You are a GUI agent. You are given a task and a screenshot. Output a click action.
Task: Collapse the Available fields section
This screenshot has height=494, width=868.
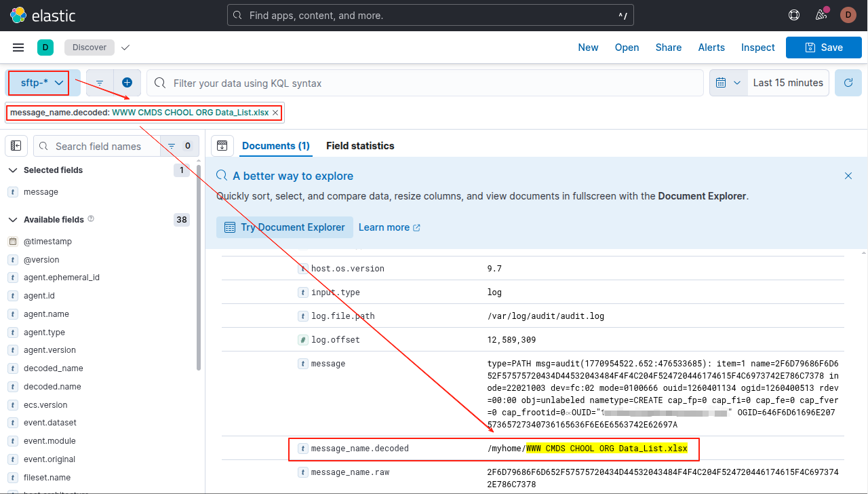pos(12,220)
